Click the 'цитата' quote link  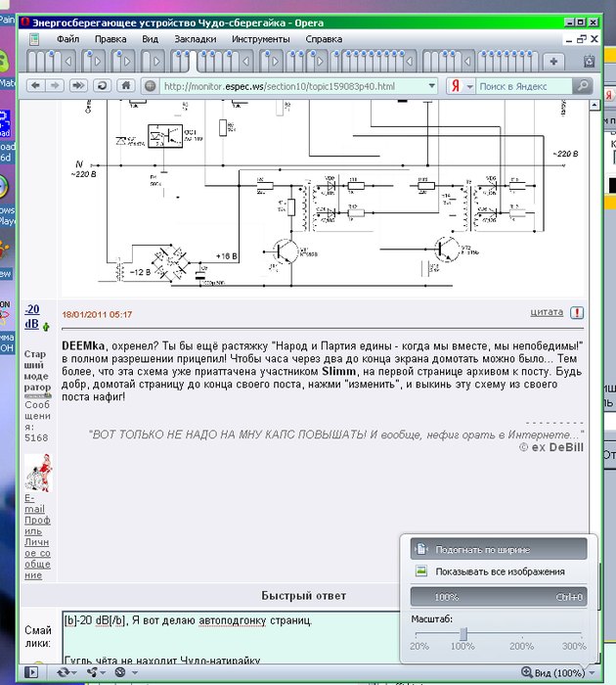547,312
